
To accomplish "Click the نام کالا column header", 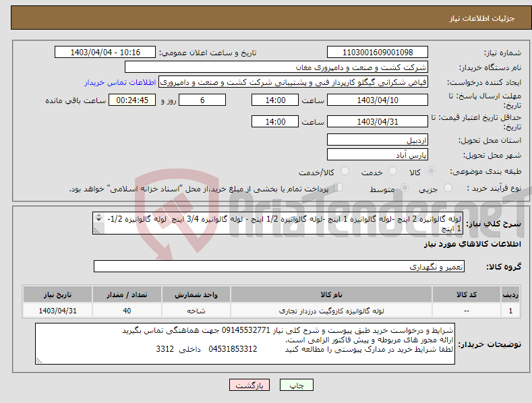I will pyautogui.click(x=331, y=294).
